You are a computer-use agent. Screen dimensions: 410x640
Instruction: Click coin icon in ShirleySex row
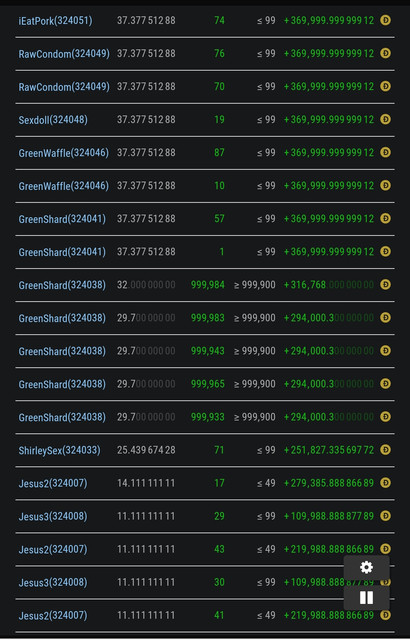click(x=385, y=449)
